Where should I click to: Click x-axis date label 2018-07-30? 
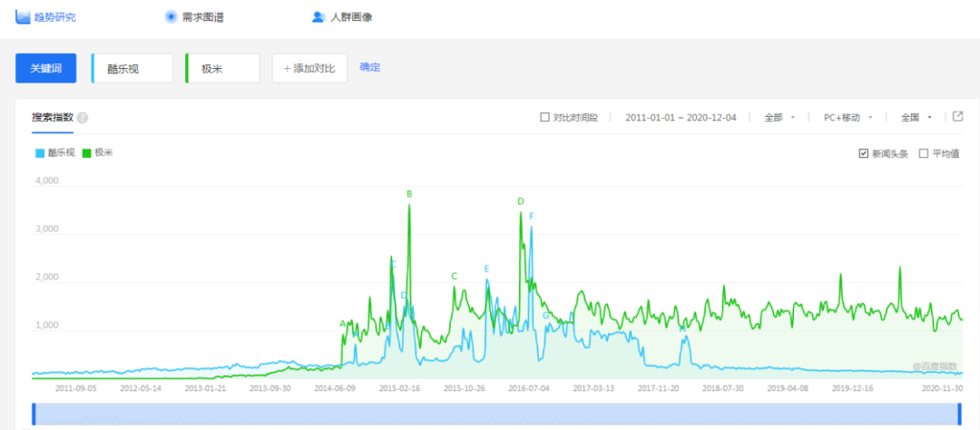click(x=722, y=388)
